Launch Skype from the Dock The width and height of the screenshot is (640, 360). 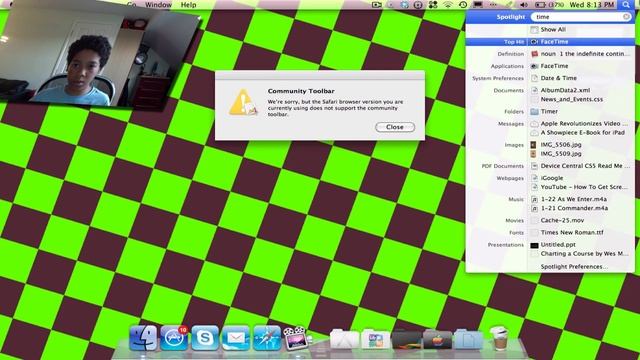(205, 338)
